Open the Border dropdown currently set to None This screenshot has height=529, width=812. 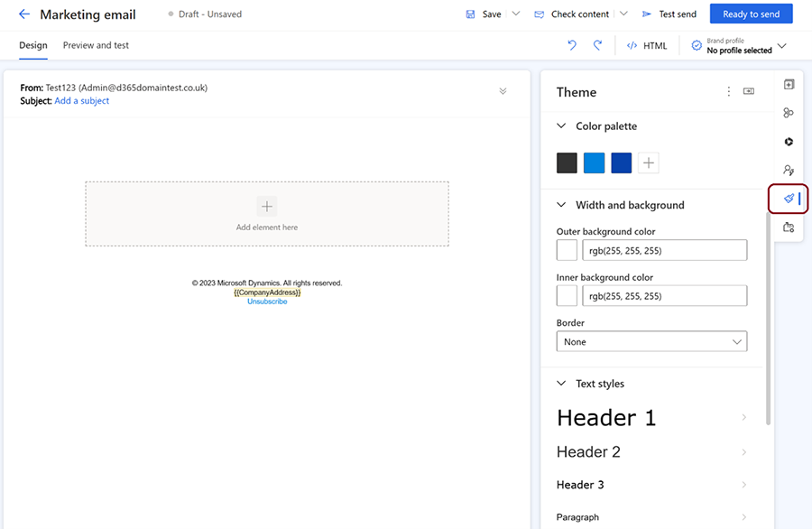651,341
